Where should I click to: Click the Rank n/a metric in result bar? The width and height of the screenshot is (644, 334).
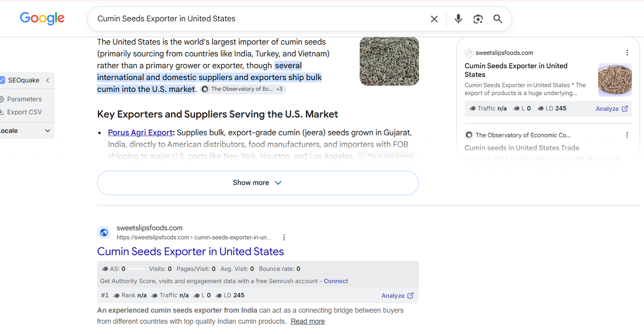130,295
